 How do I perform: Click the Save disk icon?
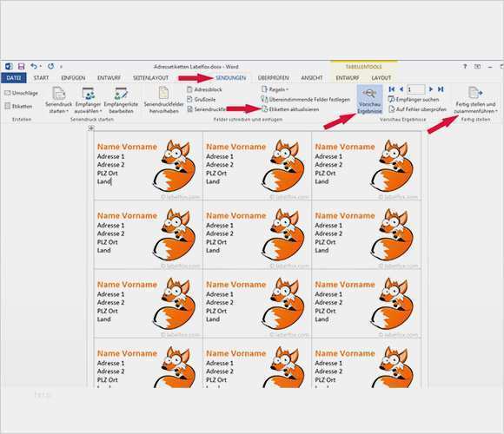coord(21,67)
